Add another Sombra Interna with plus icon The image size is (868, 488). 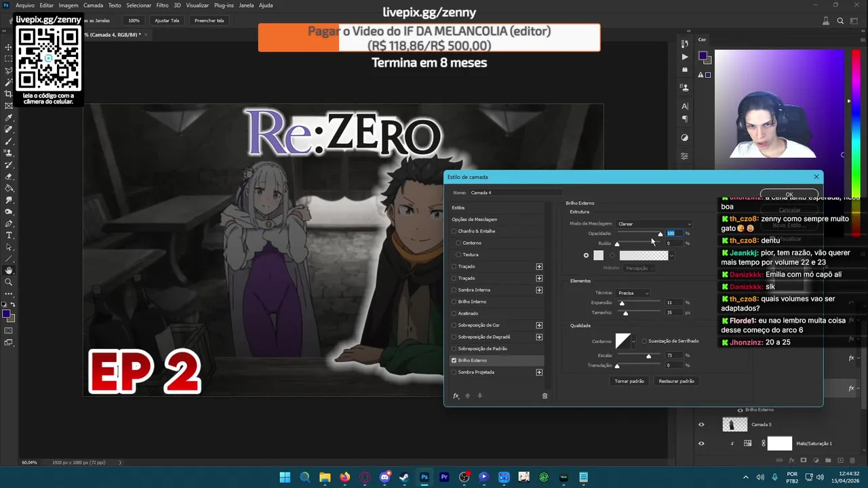[x=539, y=290]
